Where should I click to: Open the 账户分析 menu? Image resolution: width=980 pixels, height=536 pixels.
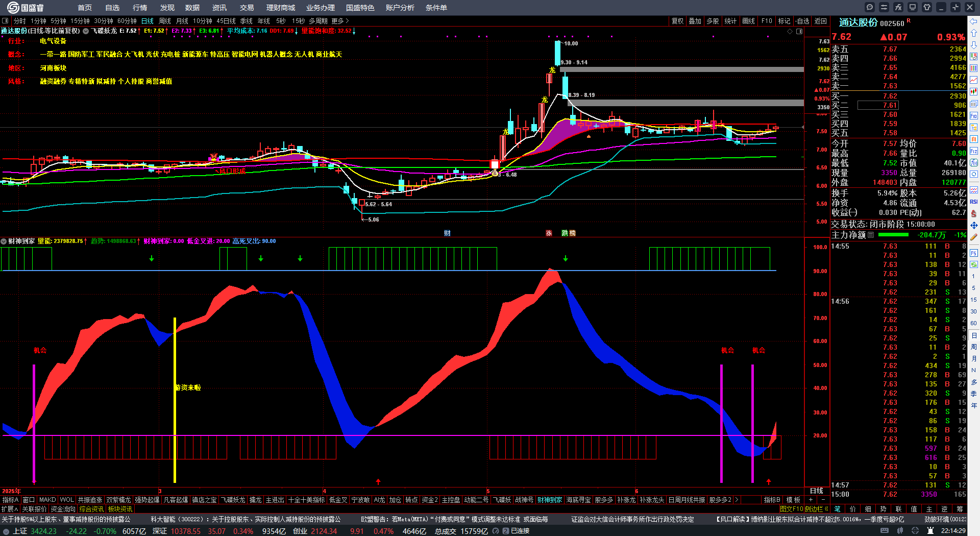pyautogui.click(x=400, y=8)
